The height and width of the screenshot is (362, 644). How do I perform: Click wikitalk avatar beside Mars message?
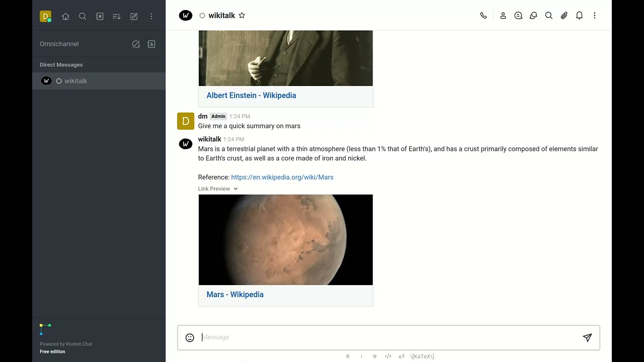tap(186, 144)
